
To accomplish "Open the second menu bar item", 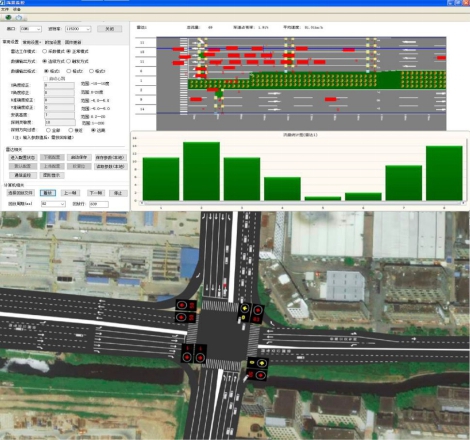I will tap(17, 9).
